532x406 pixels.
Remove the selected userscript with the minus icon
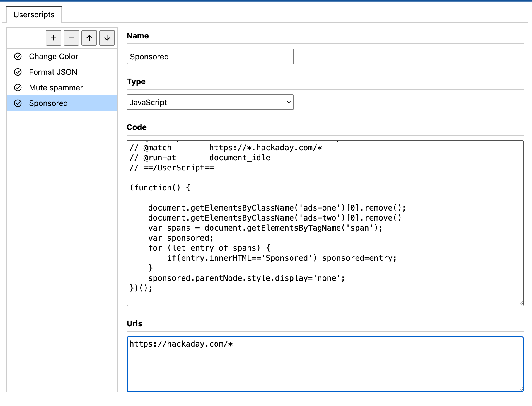(71, 38)
